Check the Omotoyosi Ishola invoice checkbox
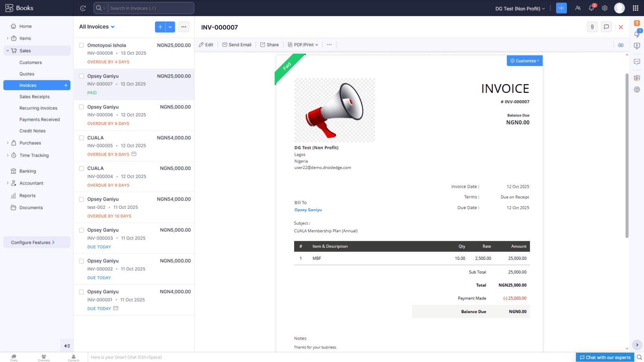 click(x=81, y=45)
